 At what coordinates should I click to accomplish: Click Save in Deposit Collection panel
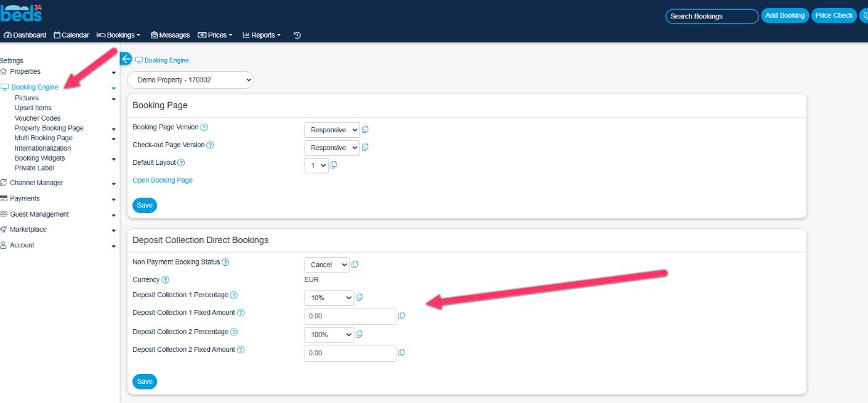click(x=145, y=381)
